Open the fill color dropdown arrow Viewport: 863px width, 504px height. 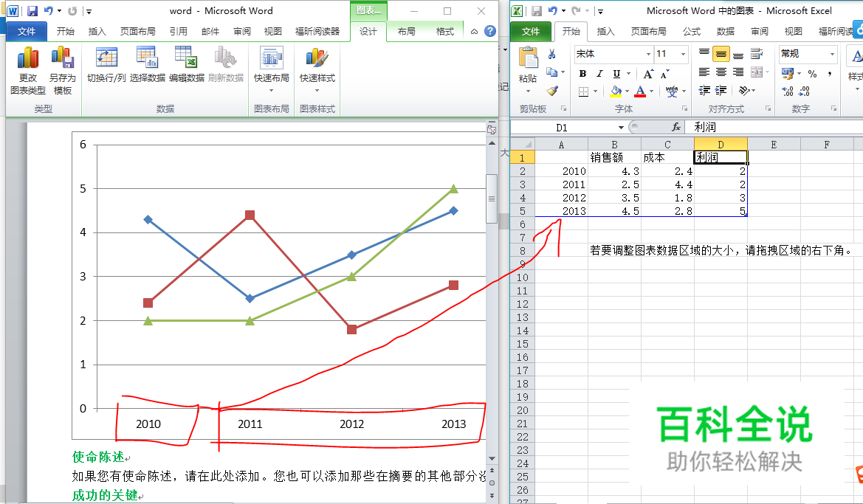(x=627, y=92)
